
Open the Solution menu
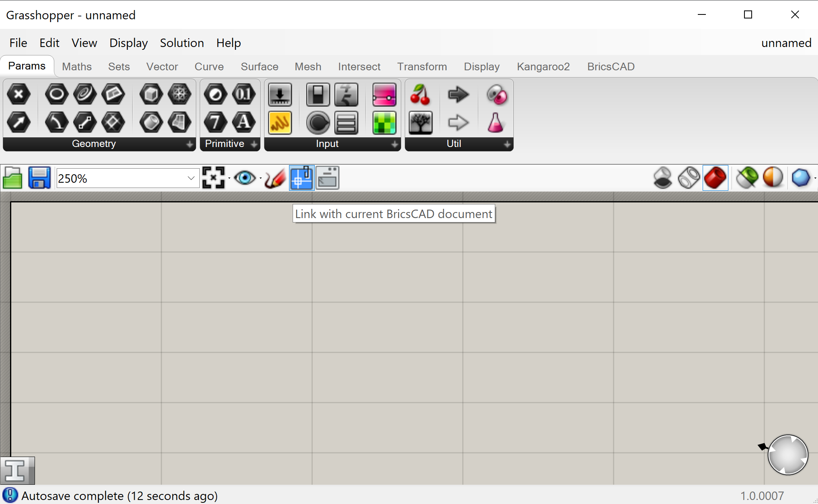(x=182, y=43)
